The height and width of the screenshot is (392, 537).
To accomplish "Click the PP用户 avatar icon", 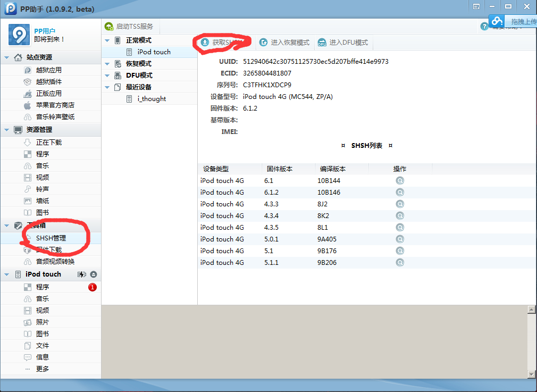I will coord(19,35).
